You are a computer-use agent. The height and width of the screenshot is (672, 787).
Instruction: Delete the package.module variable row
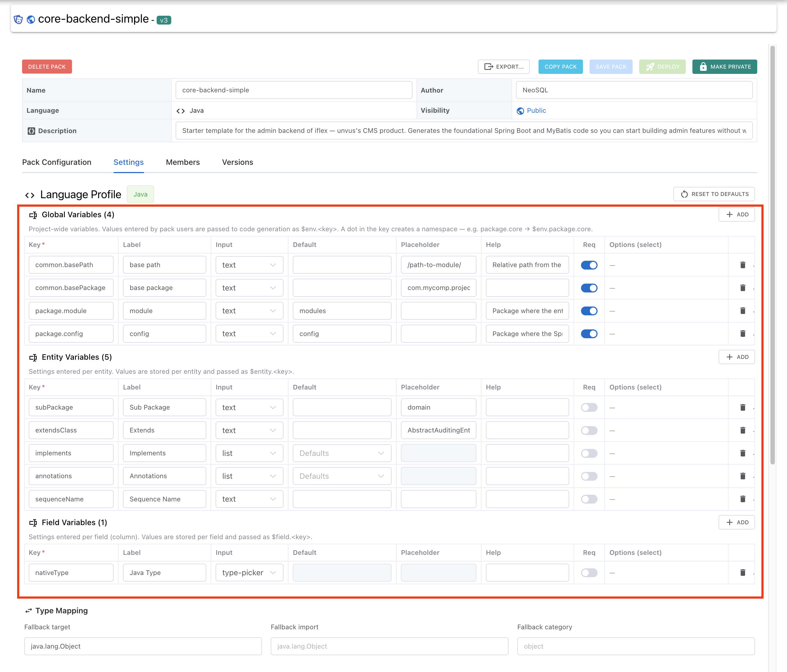pos(743,311)
